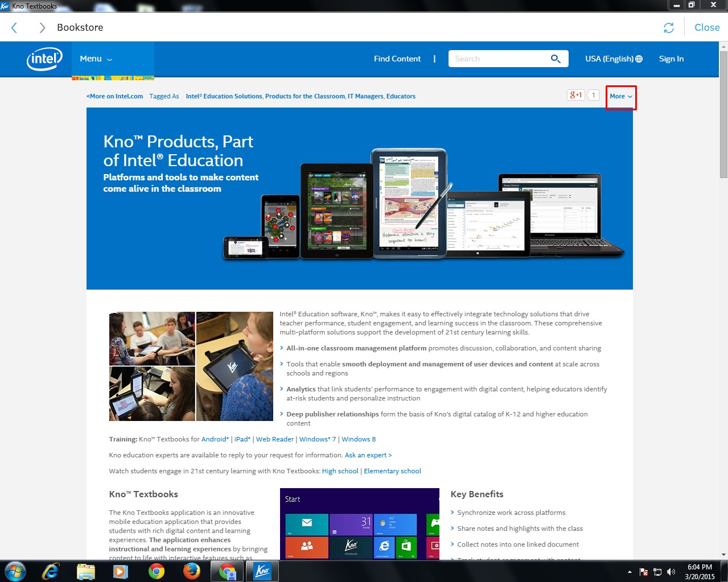728x582 pixels.
Task: Click Collect notes into one linked document
Action: [518, 544]
